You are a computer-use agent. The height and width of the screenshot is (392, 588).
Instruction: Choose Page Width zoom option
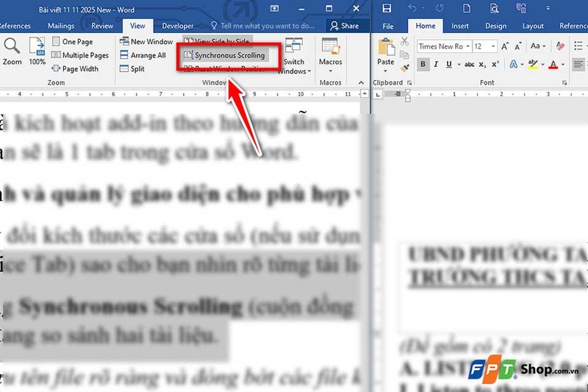click(x=75, y=68)
